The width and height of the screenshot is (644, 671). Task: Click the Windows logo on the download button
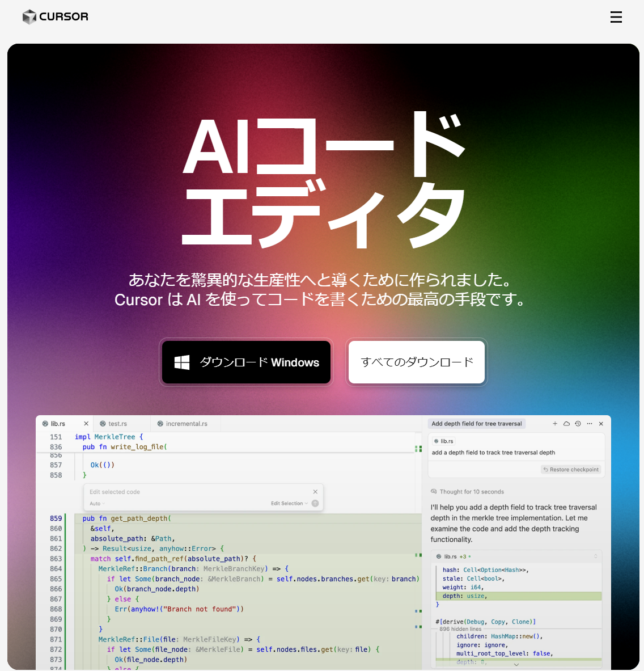point(182,362)
